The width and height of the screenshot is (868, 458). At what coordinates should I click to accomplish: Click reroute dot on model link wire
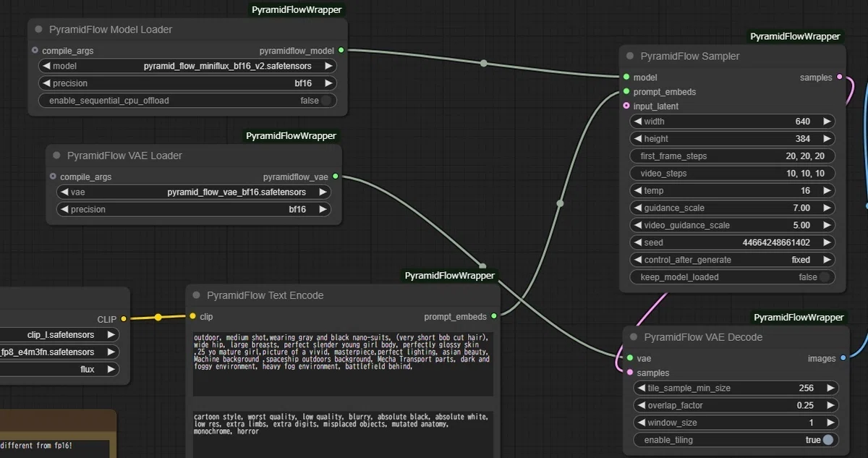click(x=484, y=64)
